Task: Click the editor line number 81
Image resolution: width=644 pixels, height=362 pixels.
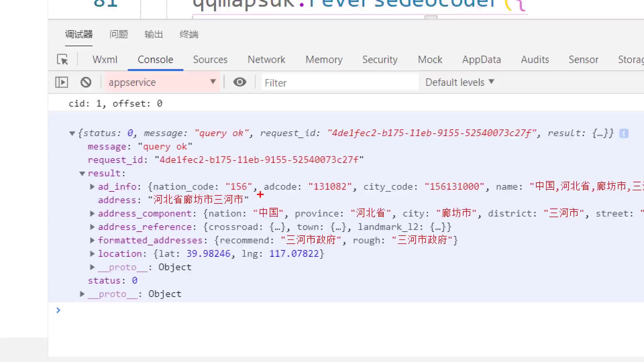Action: (x=105, y=3)
